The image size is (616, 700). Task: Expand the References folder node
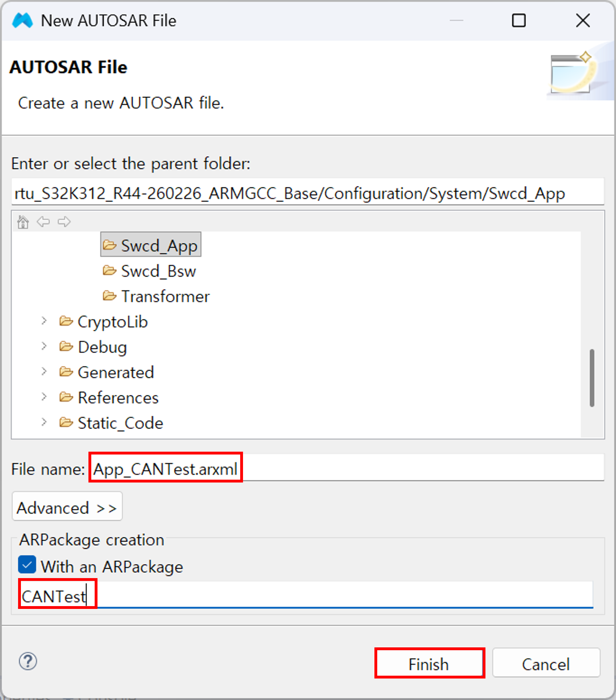coord(44,397)
